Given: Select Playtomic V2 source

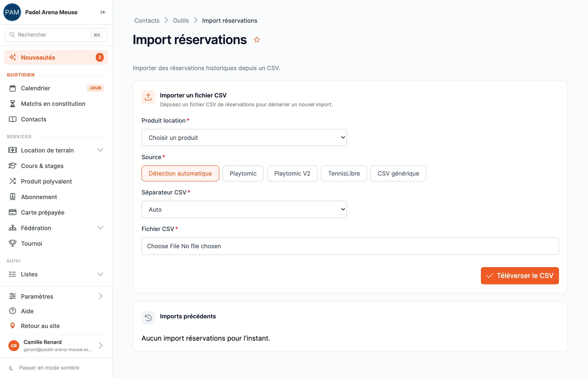Looking at the screenshot, I should click(x=292, y=173).
